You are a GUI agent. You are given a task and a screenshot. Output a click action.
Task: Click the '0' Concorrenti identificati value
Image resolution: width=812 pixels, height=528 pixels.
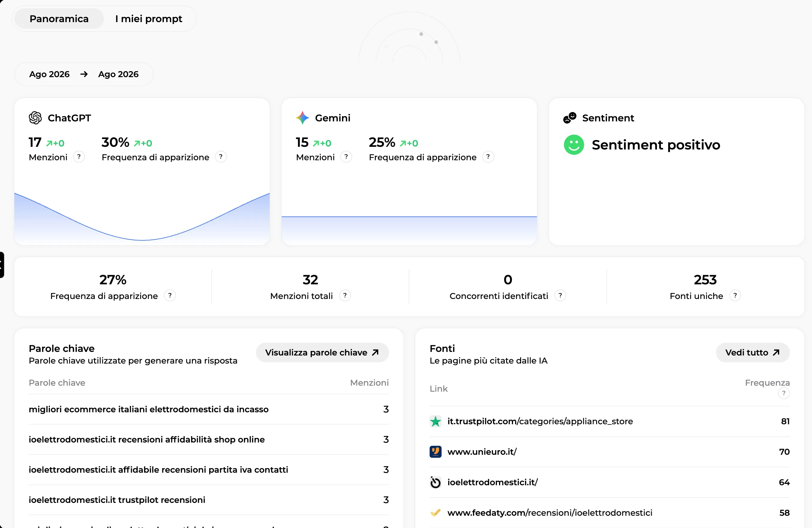(508, 280)
